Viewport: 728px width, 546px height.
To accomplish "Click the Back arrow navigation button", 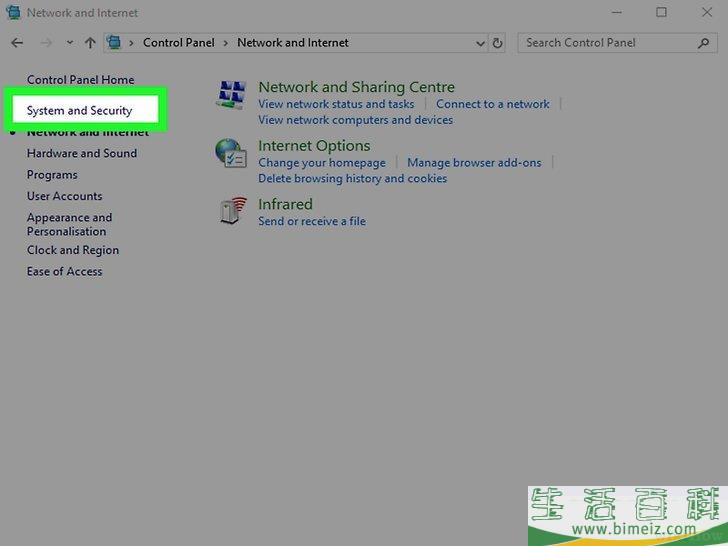I will click(x=17, y=43).
